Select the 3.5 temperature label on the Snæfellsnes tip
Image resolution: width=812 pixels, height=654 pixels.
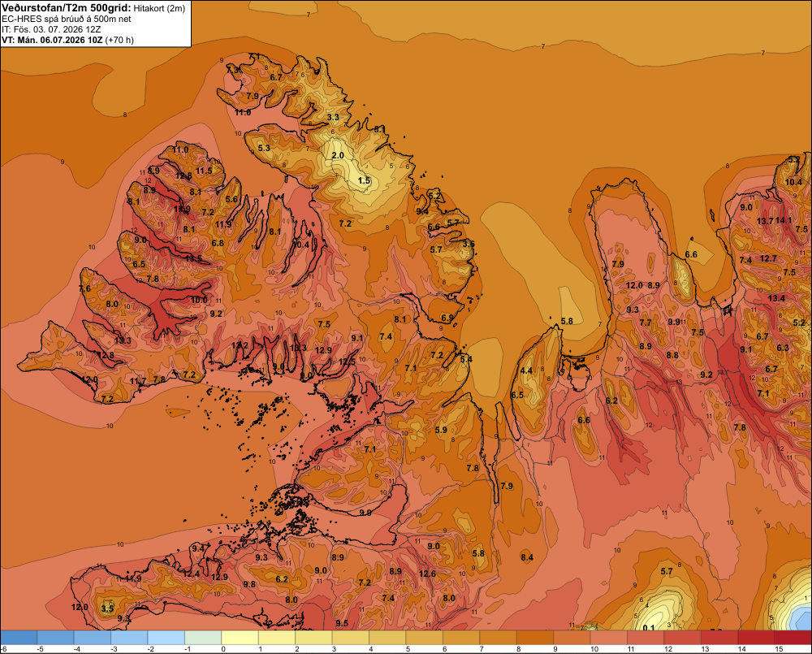click(107, 609)
